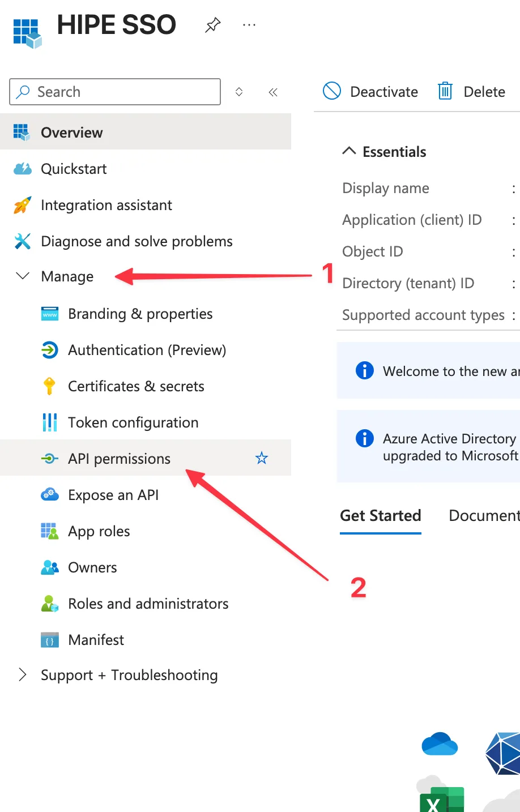Open the Get Started tab

point(380,515)
